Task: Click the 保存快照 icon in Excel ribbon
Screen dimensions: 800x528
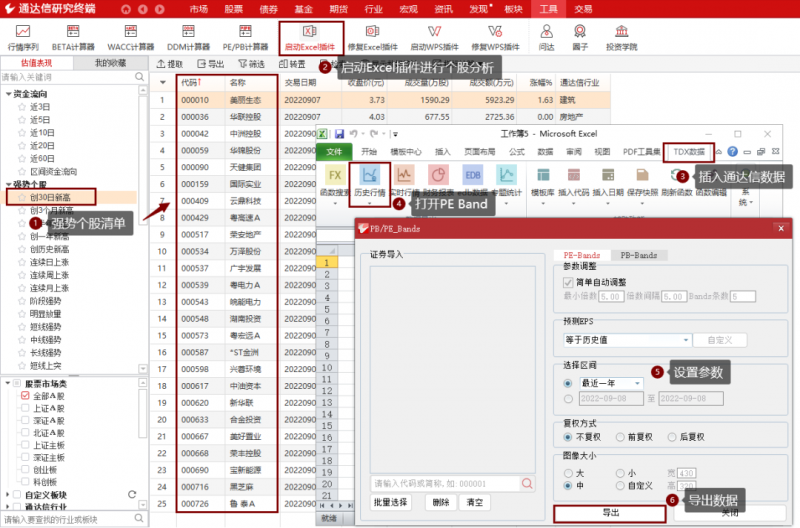Action: click(x=642, y=175)
